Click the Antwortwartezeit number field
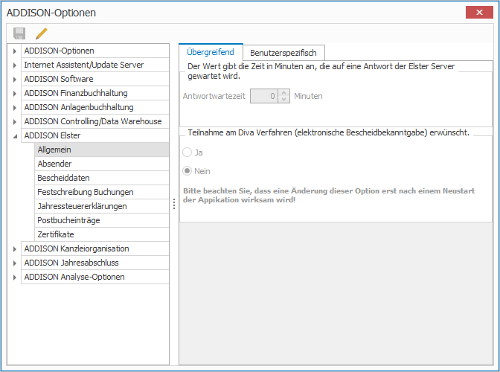Screen dimensions: 500x372 pos(264,96)
